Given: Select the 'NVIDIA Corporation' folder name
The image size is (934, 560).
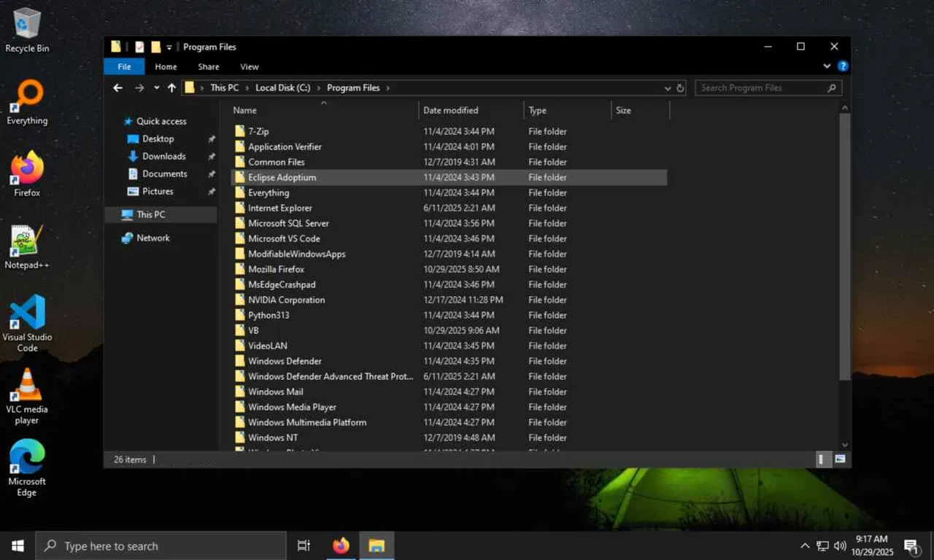Looking at the screenshot, I should (286, 300).
